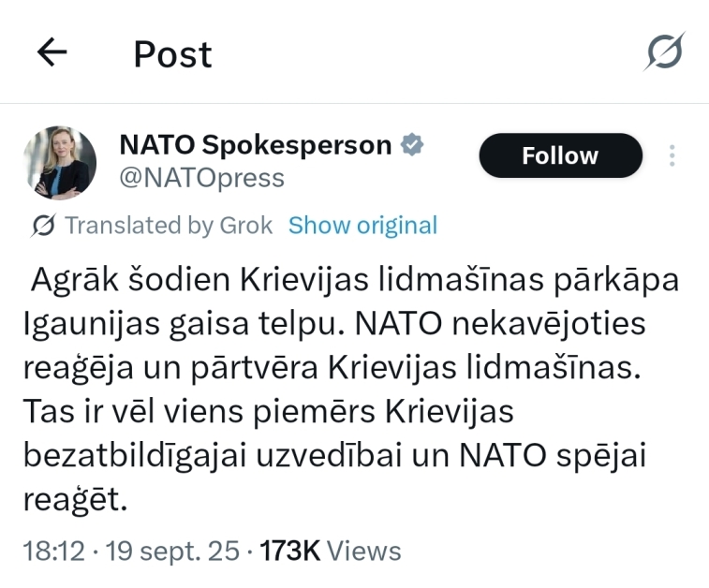Tap the @NATOpress handle
This screenshot has height=588, width=709.
tap(201, 178)
